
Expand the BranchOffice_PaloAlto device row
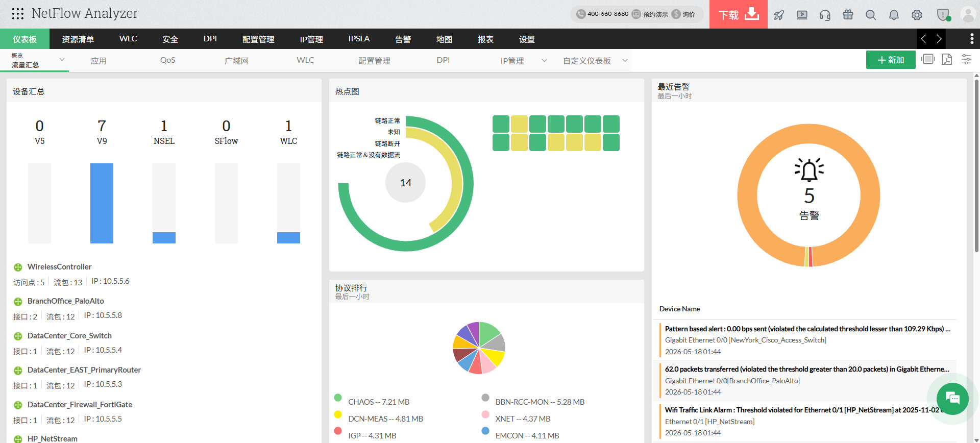pos(18,302)
